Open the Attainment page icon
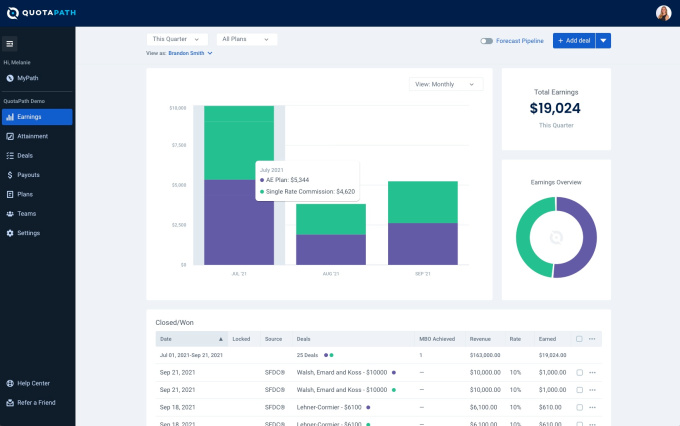Viewport: 680px width, 426px height. point(10,136)
